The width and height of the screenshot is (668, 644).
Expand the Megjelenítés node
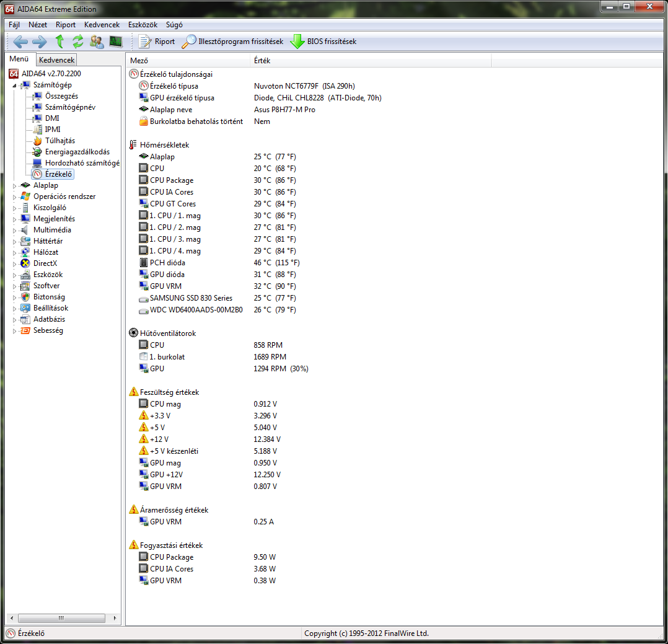14,219
